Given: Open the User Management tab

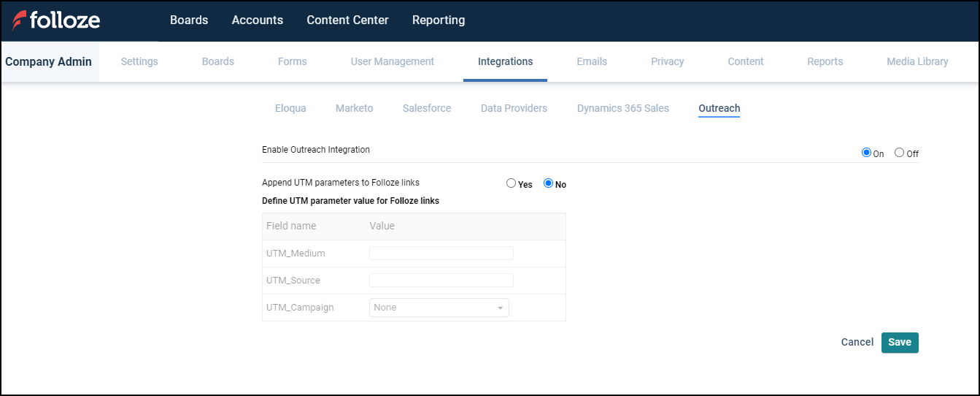Looking at the screenshot, I should (392, 61).
